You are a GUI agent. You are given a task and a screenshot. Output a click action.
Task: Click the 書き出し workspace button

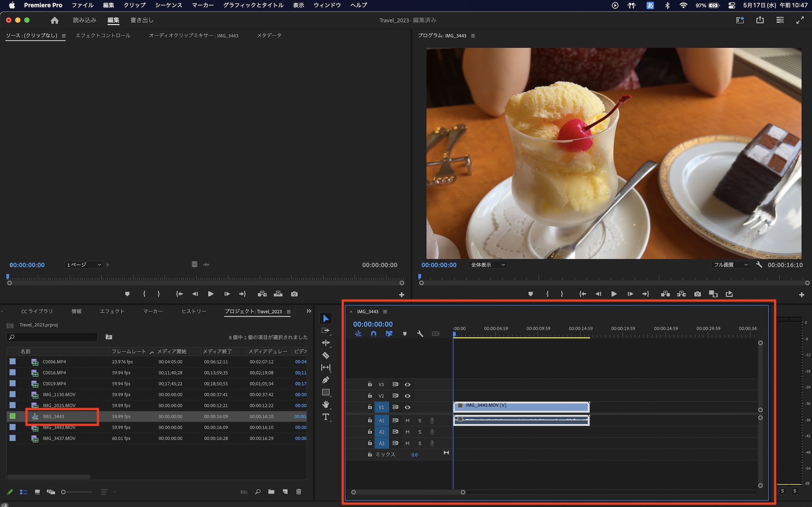(x=142, y=20)
